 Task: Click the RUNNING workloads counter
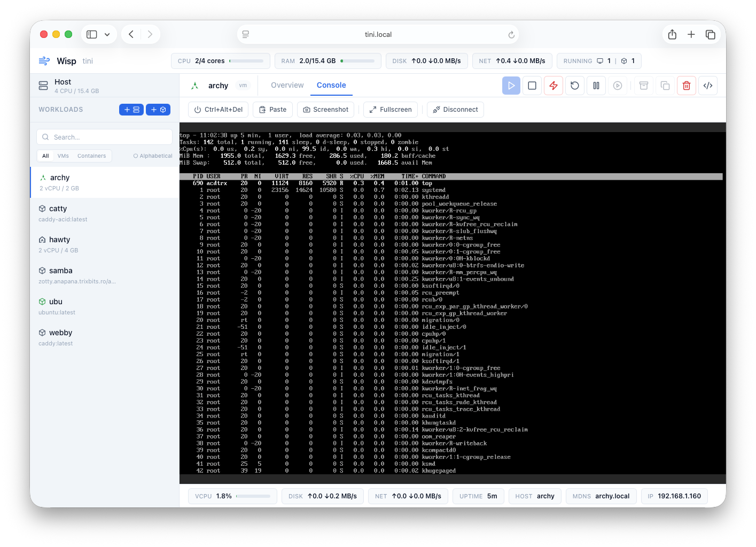tap(599, 61)
